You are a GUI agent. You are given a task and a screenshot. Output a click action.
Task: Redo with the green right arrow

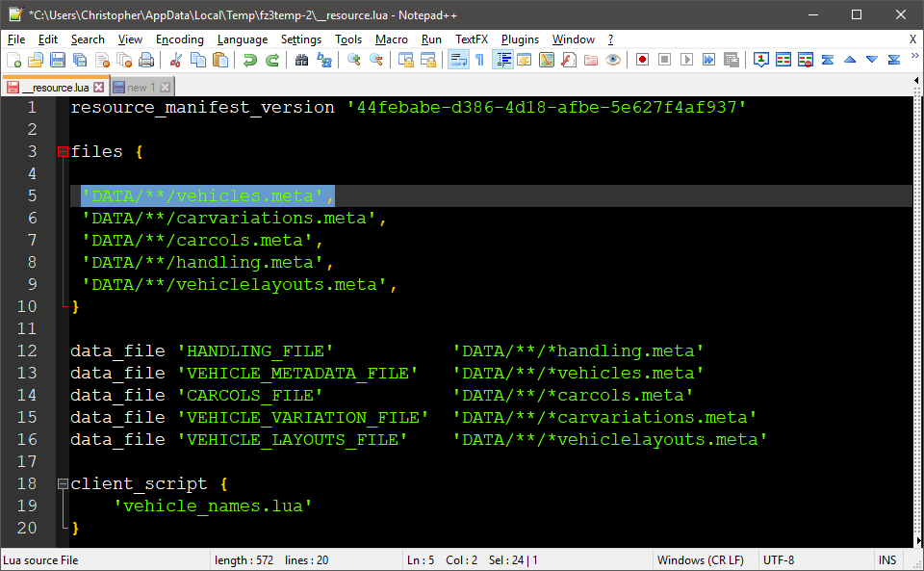coord(272,60)
